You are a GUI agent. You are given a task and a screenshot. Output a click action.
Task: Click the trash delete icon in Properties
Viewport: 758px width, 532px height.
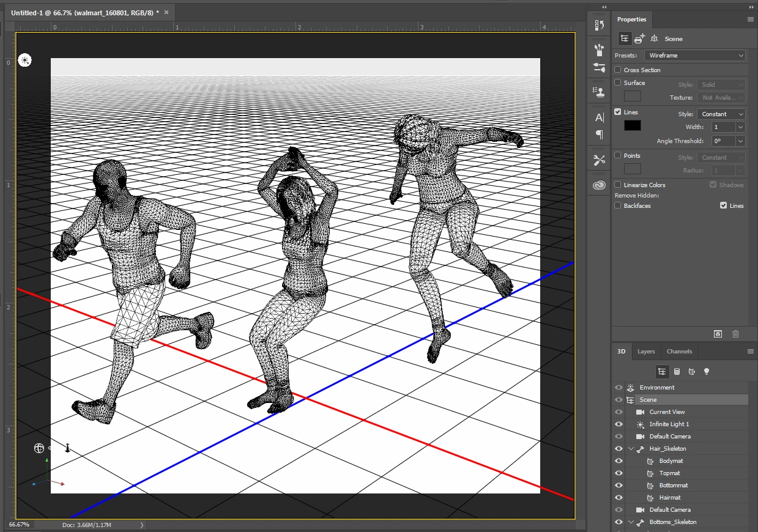click(x=736, y=334)
